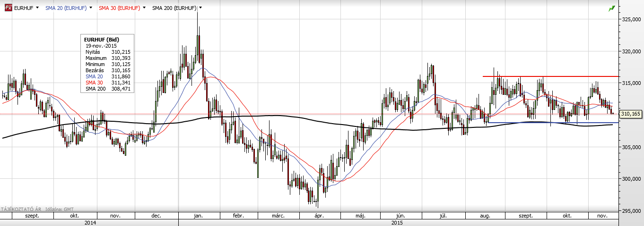The image size is (644, 226).
Task: Open the SMA 30 (EURHUF) dropdown arrow
Action: point(144,8)
